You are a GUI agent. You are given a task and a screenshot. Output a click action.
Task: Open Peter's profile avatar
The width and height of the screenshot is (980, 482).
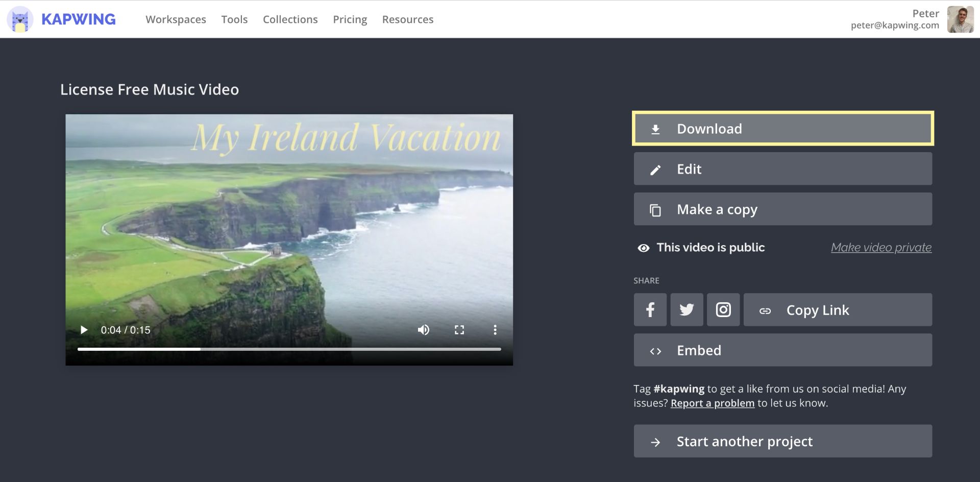[x=960, y=19]
